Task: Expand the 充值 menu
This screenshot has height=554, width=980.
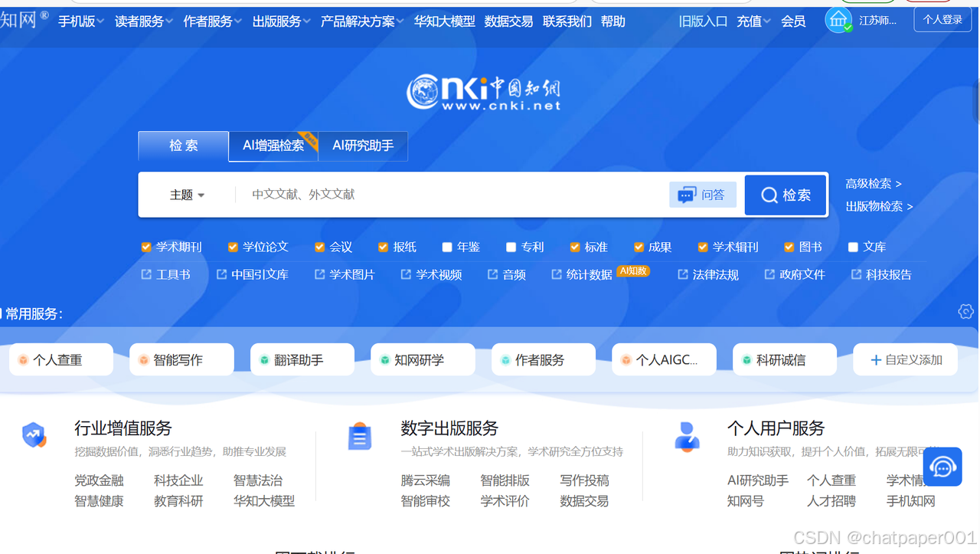Action: click(x=754, y=21)
